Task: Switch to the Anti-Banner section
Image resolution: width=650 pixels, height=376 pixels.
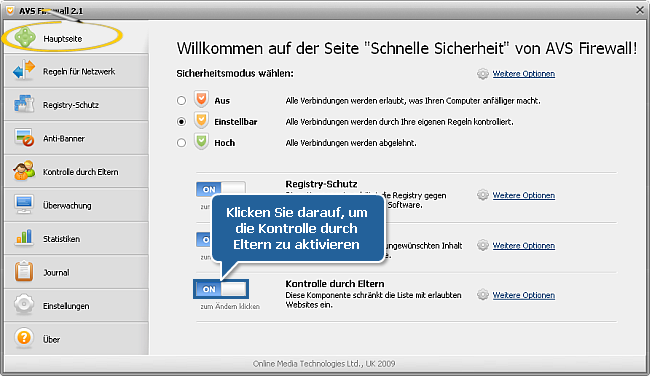Action: [76, 138]
